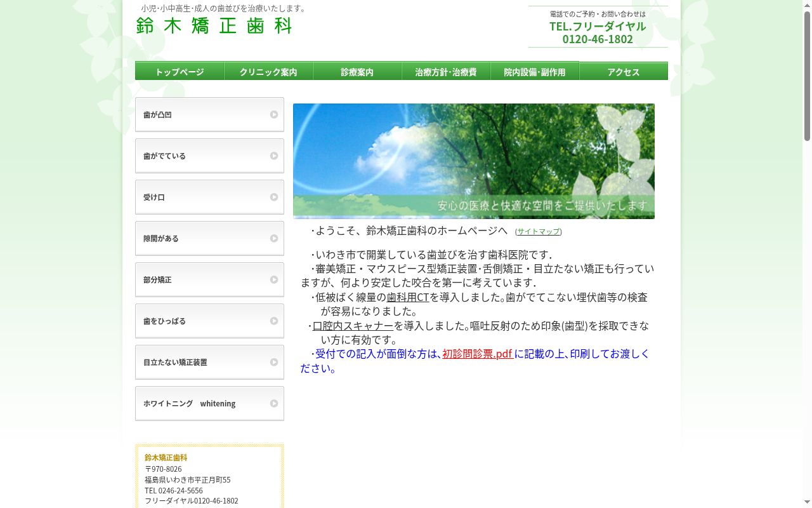This screenshot has width=812, height=508.
Task: Click the free-dial number 0120-46-1802 in header
Action: coord(598,39)
